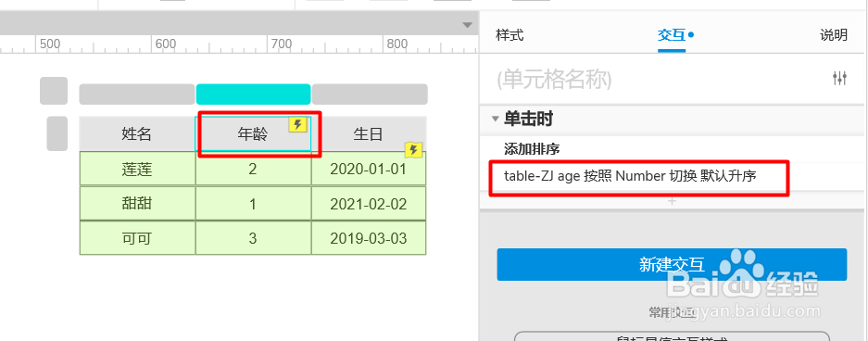The width and height of the screenshot is (868, 341).
Task: Select the 甜甜 name cell
Action: click(x=137, y=204)
